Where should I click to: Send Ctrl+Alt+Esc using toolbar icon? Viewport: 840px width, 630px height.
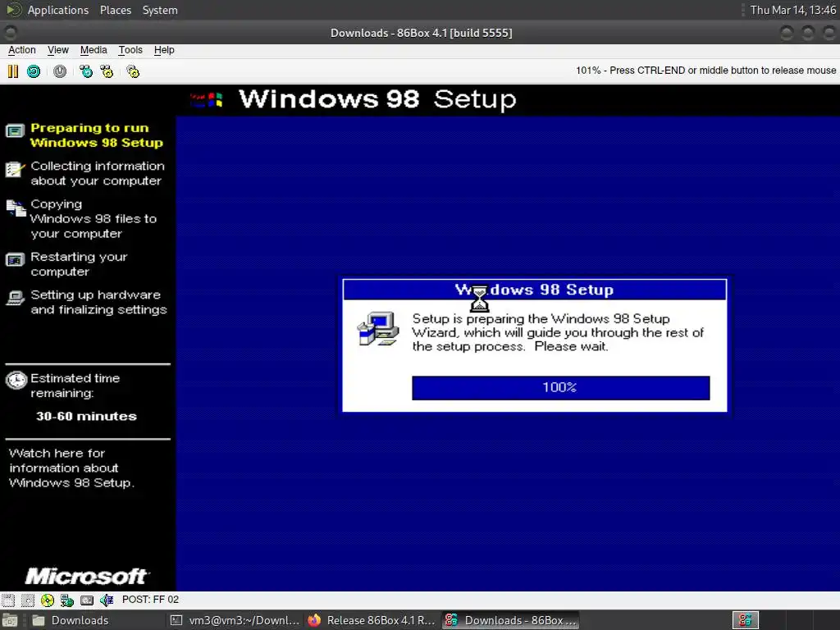click(x=107, y=71)
